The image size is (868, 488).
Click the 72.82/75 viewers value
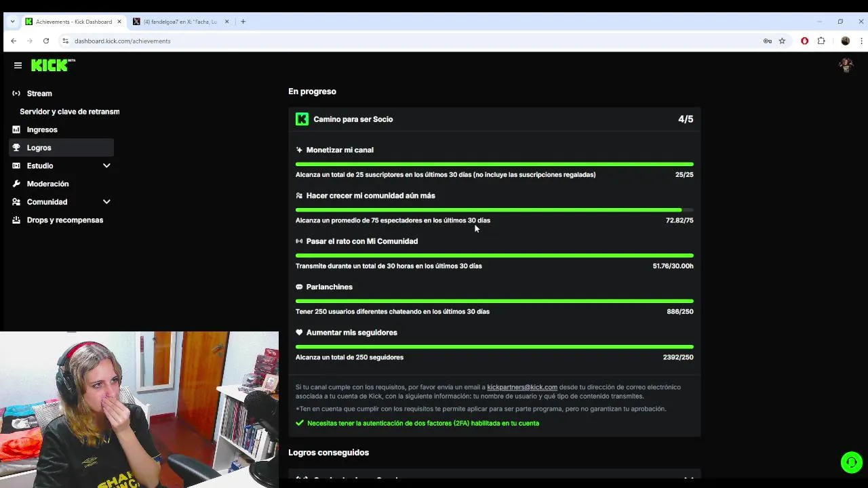pos(679,220)
